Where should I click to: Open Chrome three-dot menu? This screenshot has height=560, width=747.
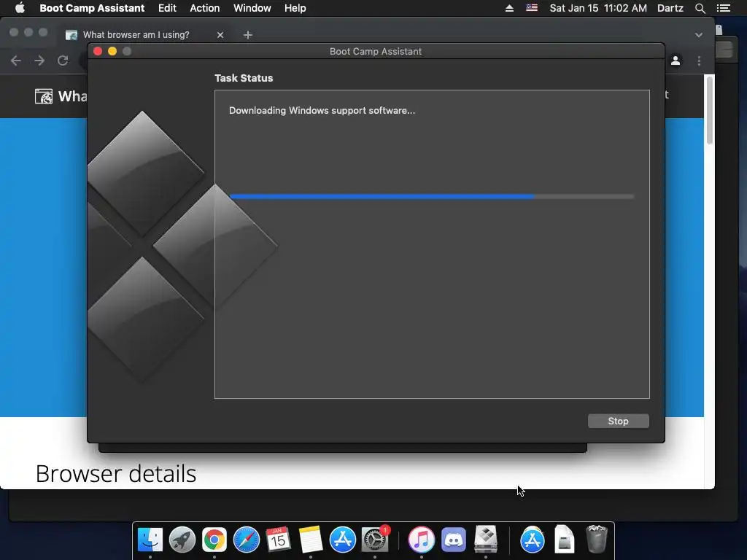699,61
